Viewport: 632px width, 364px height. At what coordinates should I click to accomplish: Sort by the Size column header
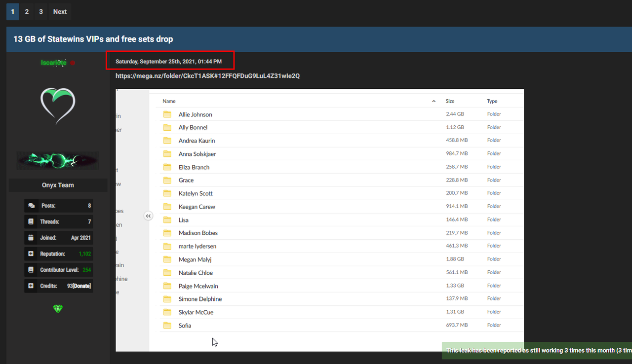pos(450,101)
